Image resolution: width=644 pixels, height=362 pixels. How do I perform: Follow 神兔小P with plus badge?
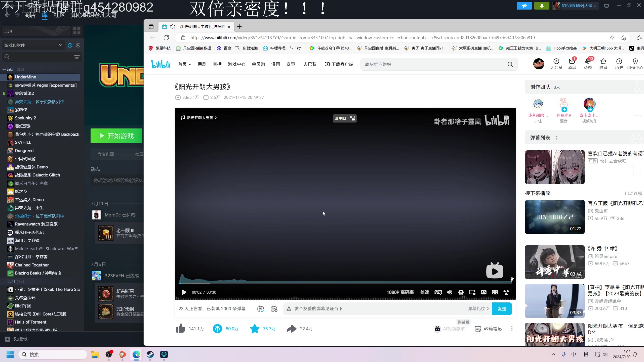[564, 109]
